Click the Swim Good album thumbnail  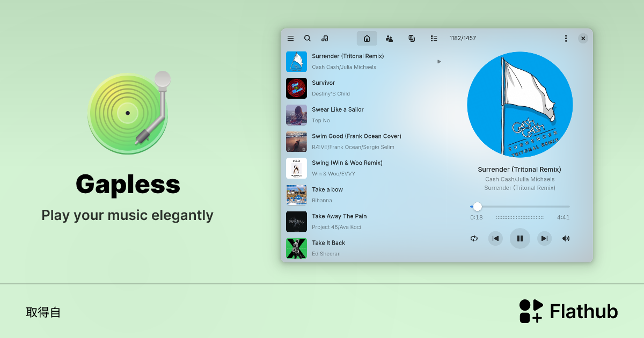tap(296, 142)
